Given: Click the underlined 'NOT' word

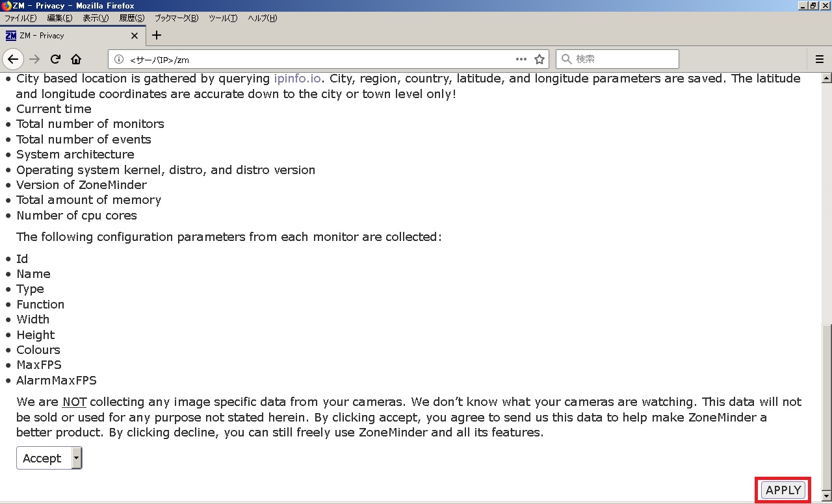Looking at the screenshot, I should point(75,402).
